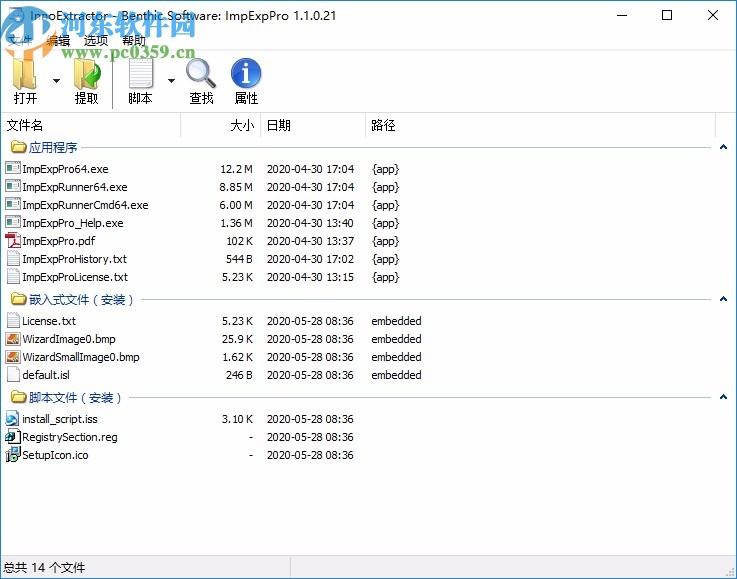Image resolution: width=737 pixels, height=579 pixels.
Task: Click the ImpExpProLicense.txt text file icon
Action: (13, 276)
